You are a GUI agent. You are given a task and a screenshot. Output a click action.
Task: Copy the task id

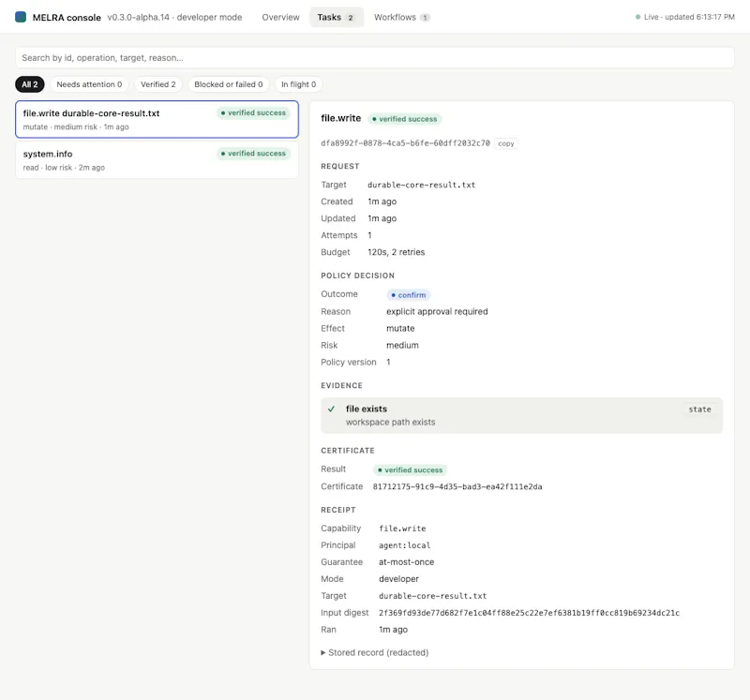505,143
